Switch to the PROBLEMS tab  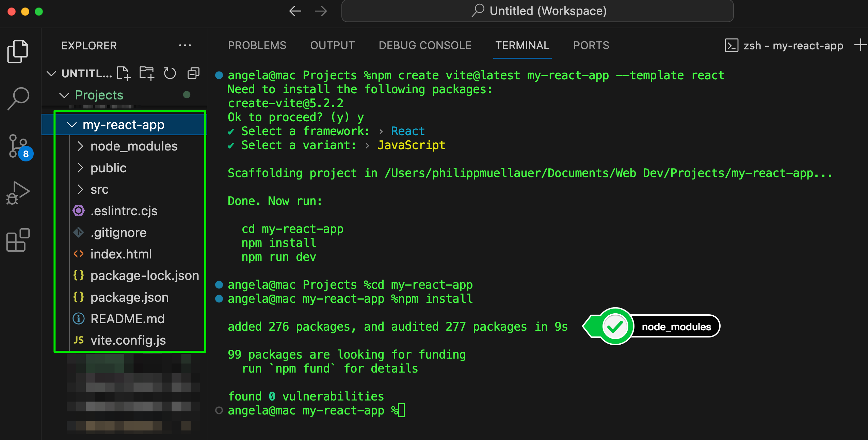click(x=257, y=45)
